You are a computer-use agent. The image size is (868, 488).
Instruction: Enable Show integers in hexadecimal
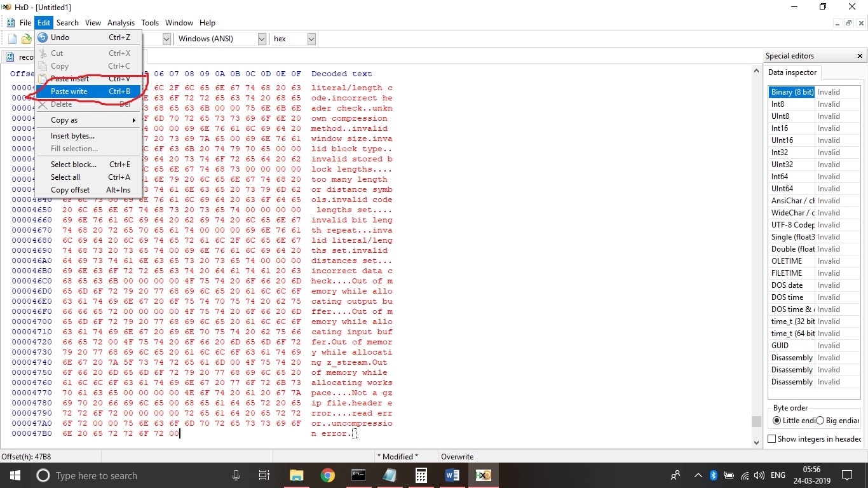point(772,438)
